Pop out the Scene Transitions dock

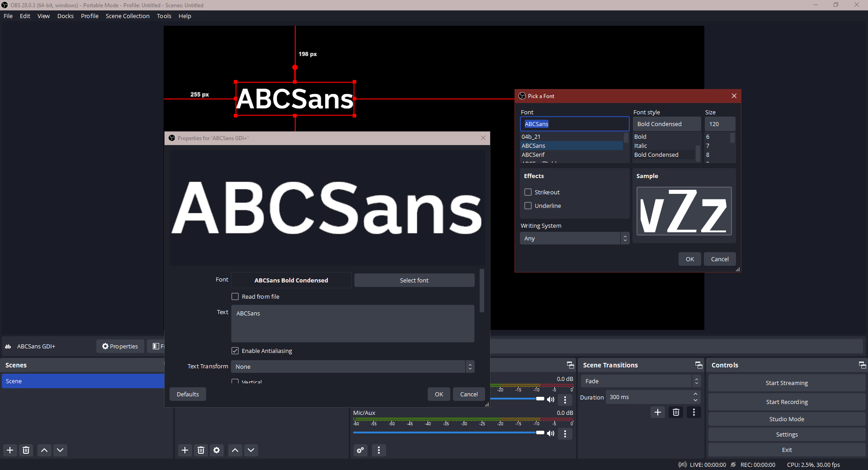tap(698, 365)
